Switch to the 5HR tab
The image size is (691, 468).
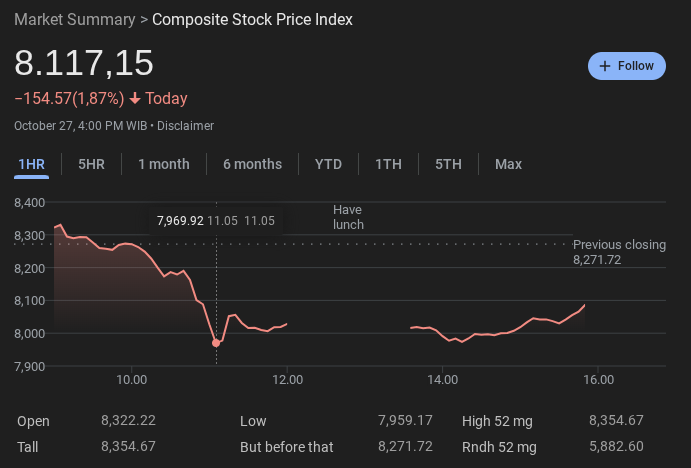point(91,164)
